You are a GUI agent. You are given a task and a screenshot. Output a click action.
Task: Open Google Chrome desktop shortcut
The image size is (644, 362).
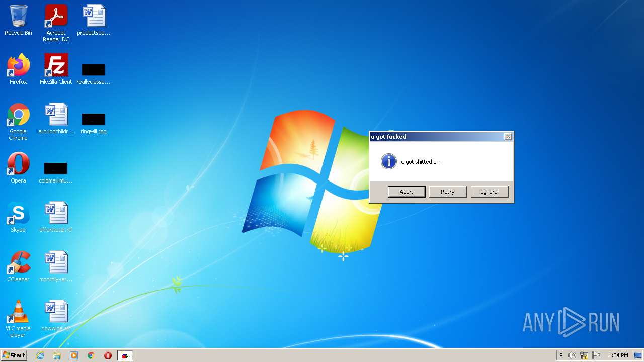(x=18, y=122)
